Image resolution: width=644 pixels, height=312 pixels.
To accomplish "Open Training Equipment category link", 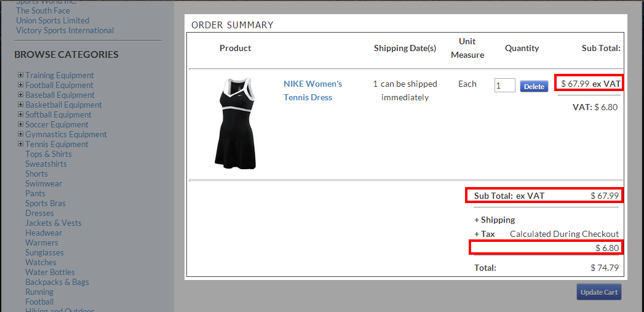I will [60, 75].
